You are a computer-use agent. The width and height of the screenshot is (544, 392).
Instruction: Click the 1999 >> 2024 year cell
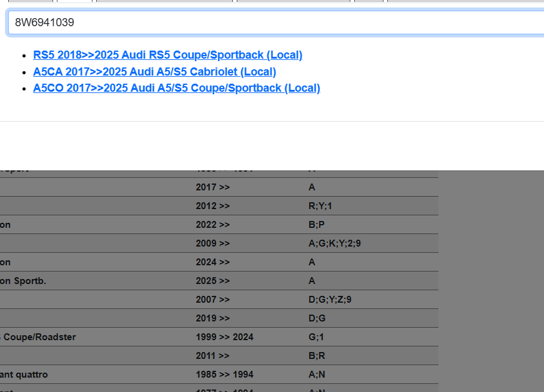224,337
